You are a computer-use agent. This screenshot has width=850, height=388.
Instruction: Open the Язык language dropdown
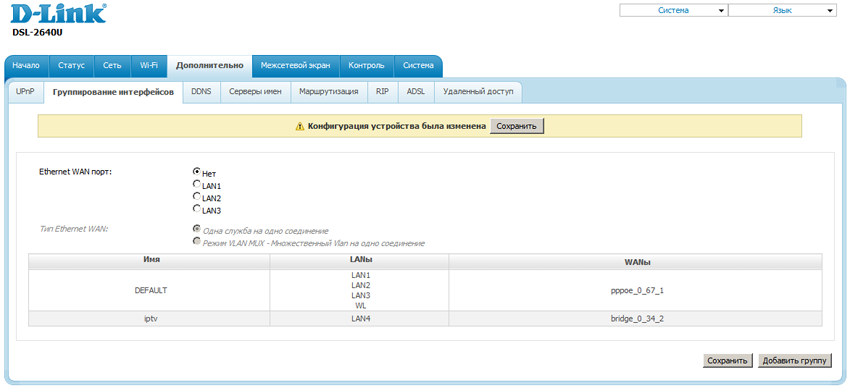782,11
